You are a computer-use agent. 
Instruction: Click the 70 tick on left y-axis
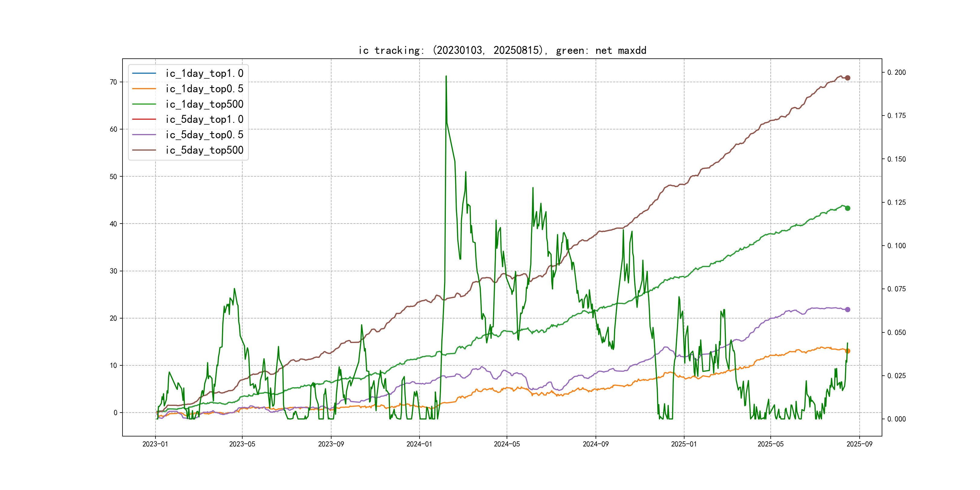[113, 82]
